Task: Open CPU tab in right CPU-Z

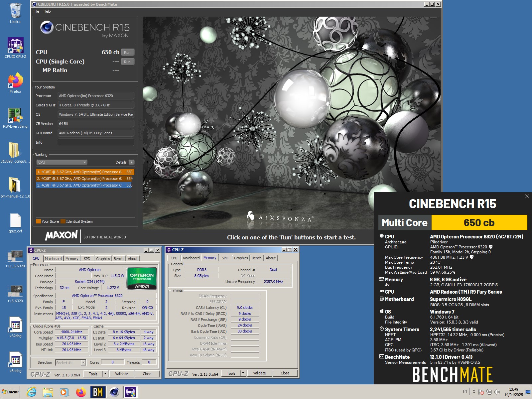Action: [174, 258]
